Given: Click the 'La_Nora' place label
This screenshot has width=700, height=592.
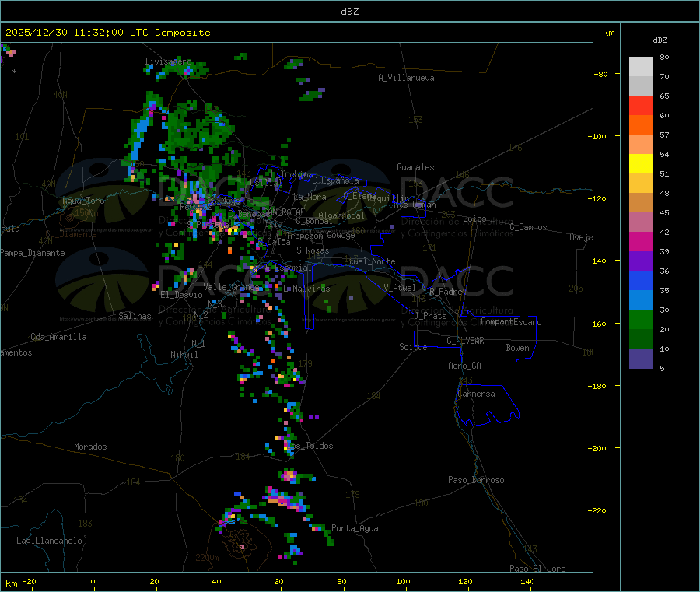Looking at the screenshot, I should point(310,197).
